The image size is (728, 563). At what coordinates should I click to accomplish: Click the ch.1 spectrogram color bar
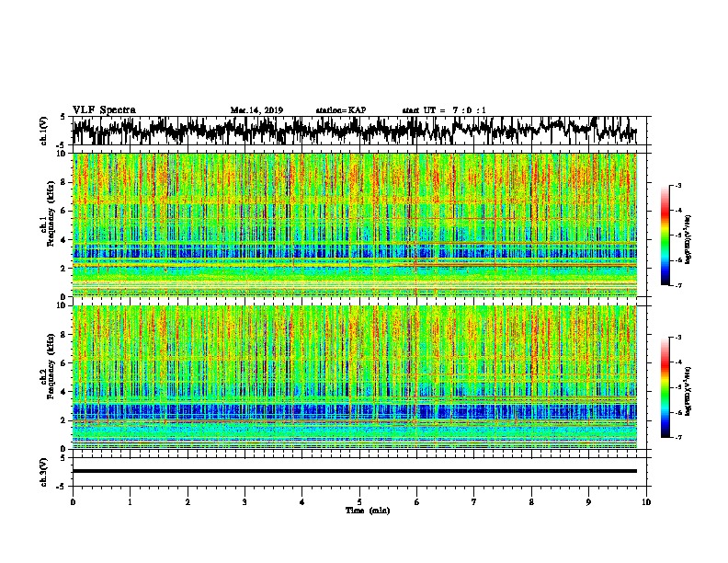point(665,236)
